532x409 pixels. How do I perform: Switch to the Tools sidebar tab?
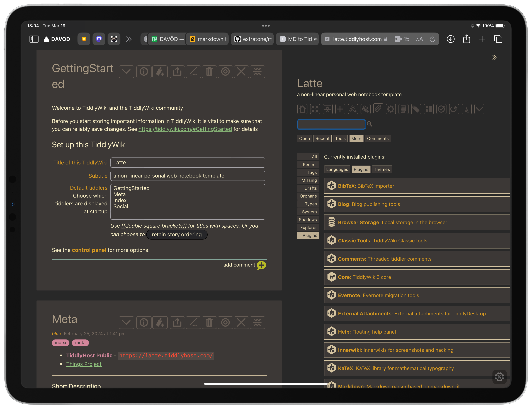[340, 138]
